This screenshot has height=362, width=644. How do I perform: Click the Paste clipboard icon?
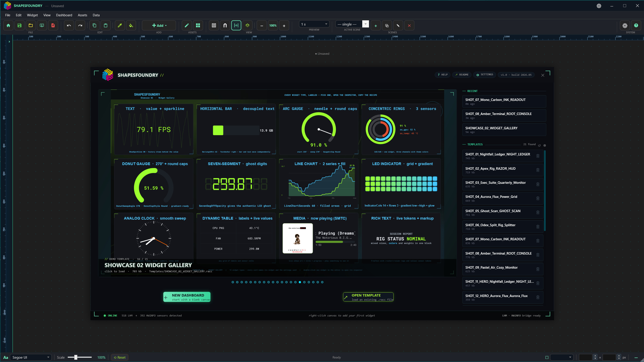coord(106,25)
